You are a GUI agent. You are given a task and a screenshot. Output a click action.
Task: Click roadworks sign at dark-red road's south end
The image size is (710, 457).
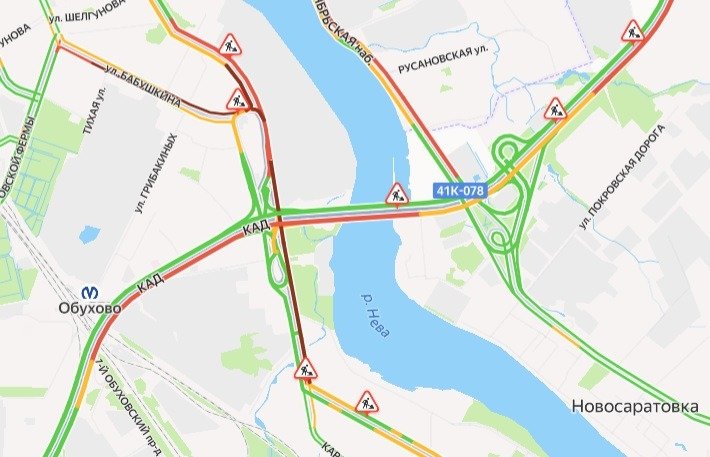click(x=305, y=370)
